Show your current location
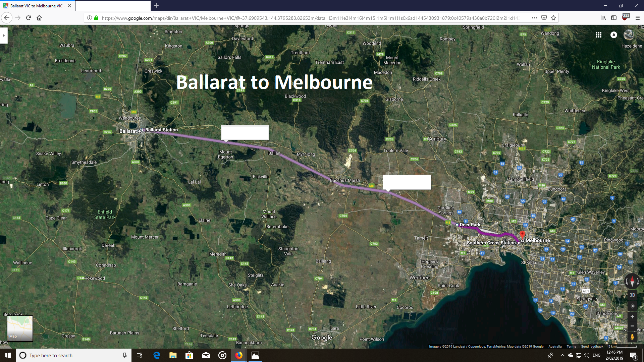 pos(632,306)
